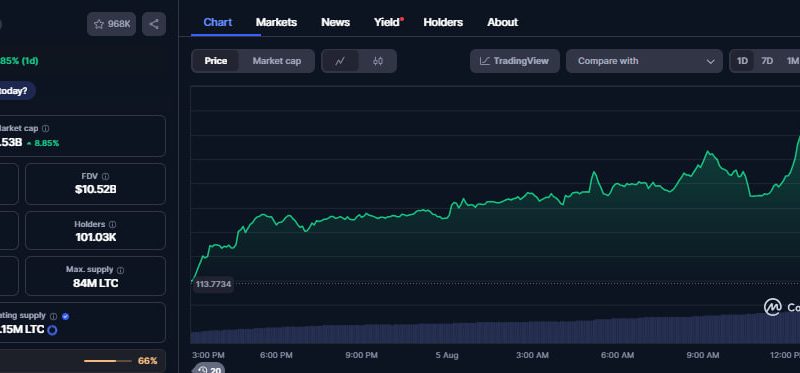Switch to candlestick chart view icon
Screen dimensions: 800x373
pos(378,61)
